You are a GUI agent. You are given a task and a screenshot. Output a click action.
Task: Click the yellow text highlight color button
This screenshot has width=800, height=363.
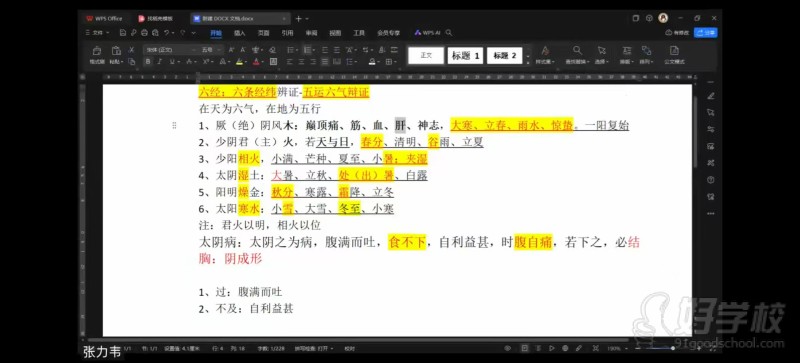(238, 62)
